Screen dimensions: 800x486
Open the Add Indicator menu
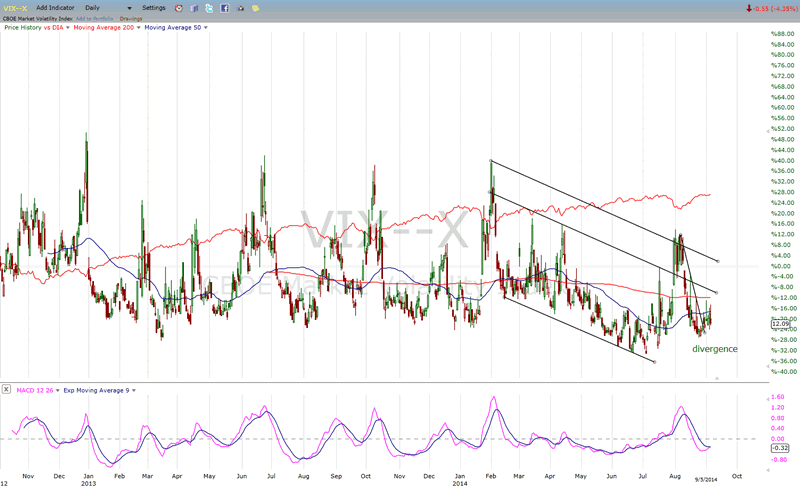click(x=54, y=8)
